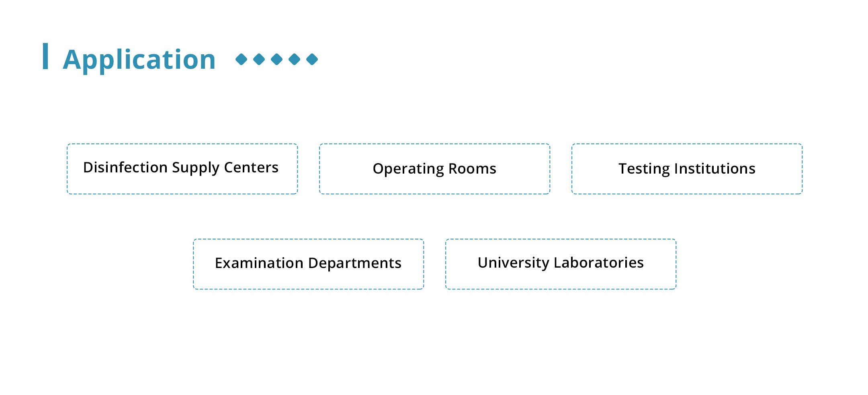Click the word Examination

click(x=259, y=263)
